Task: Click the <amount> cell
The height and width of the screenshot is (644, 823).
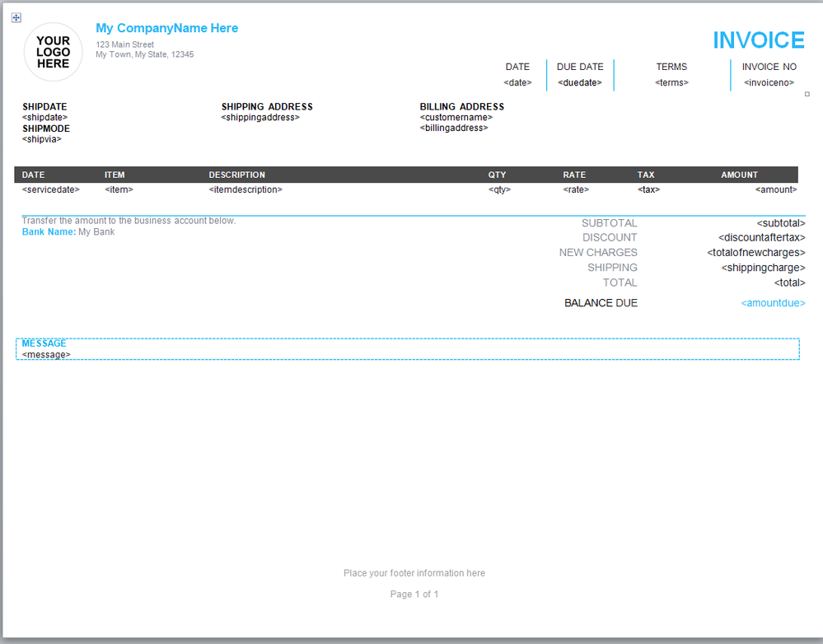Action: click(776, 189)
